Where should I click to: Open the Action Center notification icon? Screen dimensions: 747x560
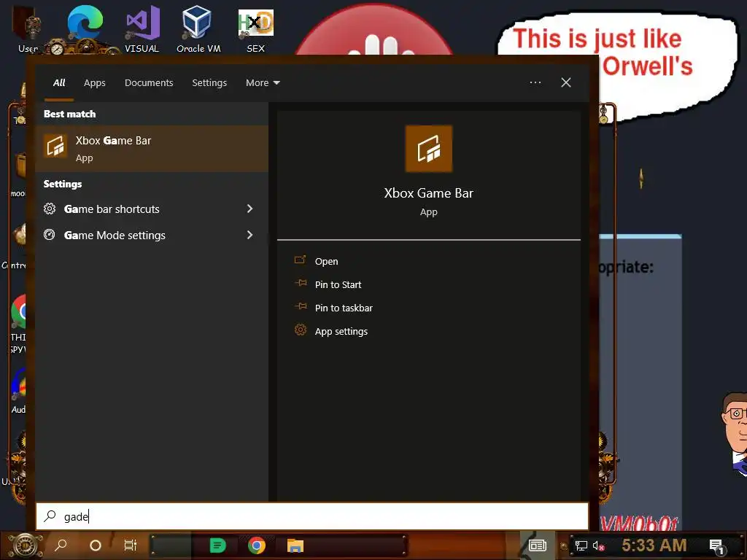click(717, 547)
